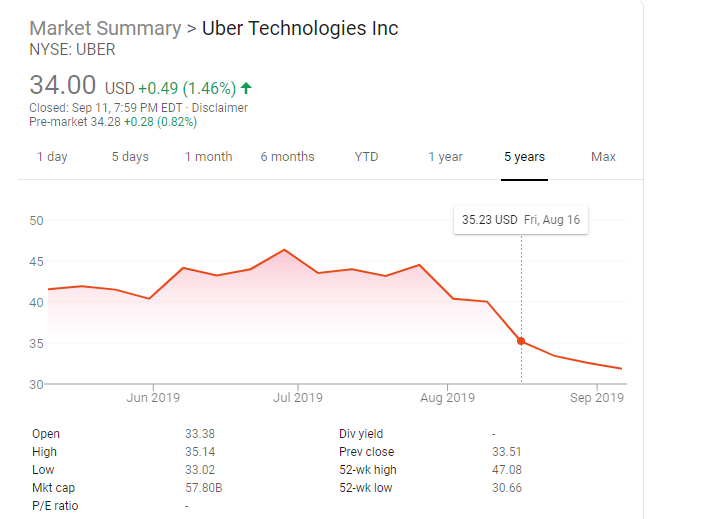Click the Jul 2019 axis label
This screenshot has height=519, width=715.
click(297, 398)
